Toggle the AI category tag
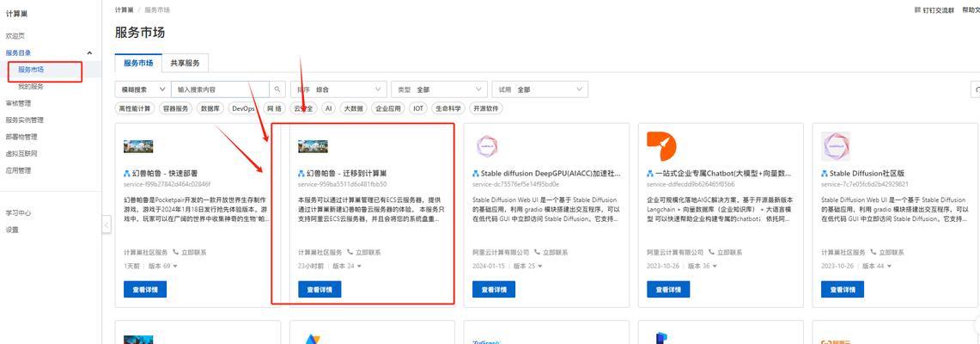980x344 pixels. [x=328, y=108]
